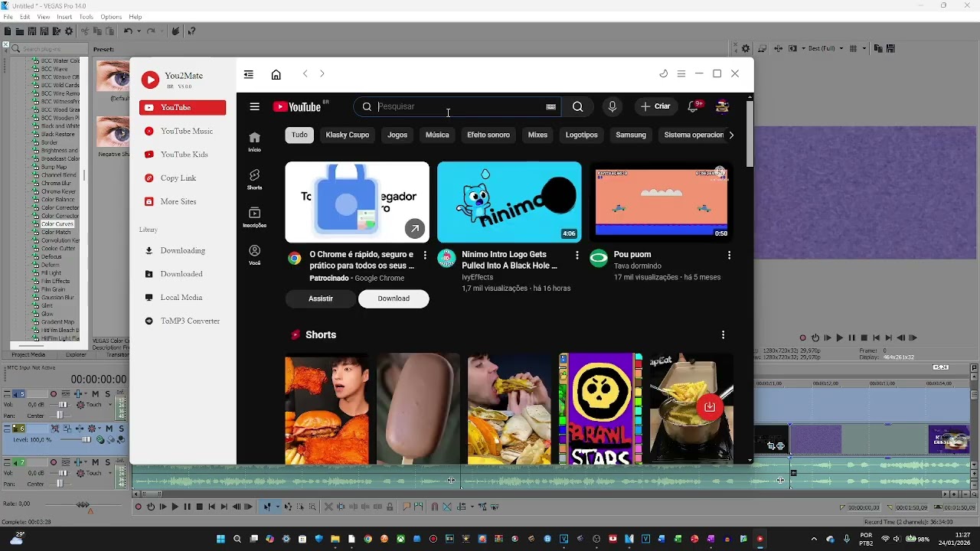
Task: Open Você in the YouTube mini sidebar
Action: pyautogui.click(x=255, y=254)
